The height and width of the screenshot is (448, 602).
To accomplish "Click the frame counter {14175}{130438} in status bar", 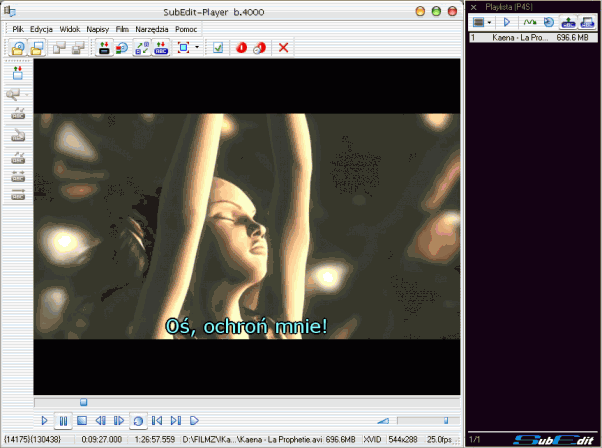I will tap(32, 440).
